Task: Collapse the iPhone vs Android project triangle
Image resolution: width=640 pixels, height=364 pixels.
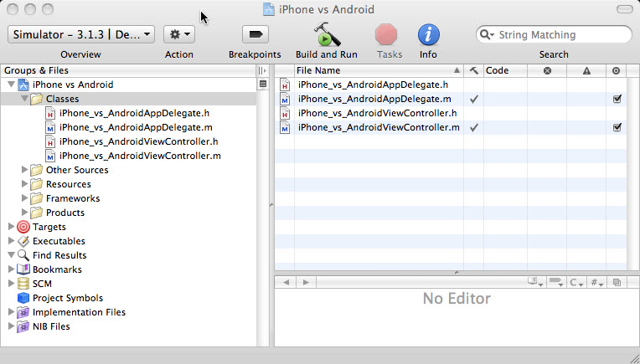Action: (x=12, y=85)
